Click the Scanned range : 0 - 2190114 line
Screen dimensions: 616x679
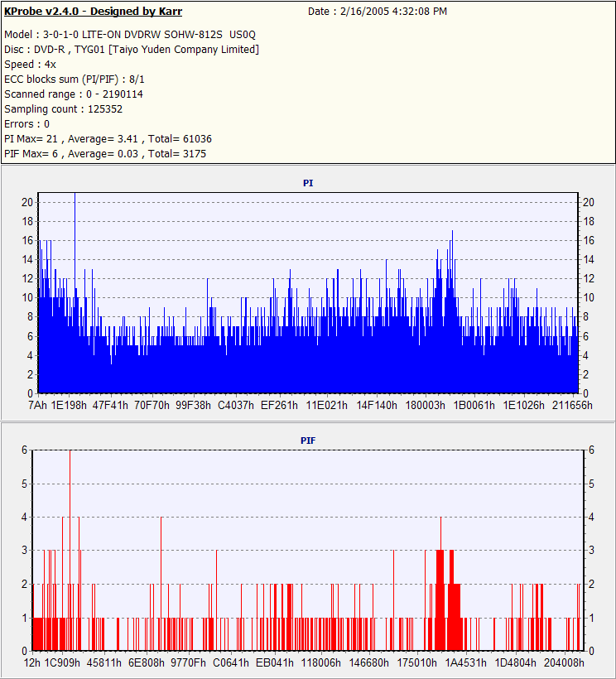coord(74,94)
